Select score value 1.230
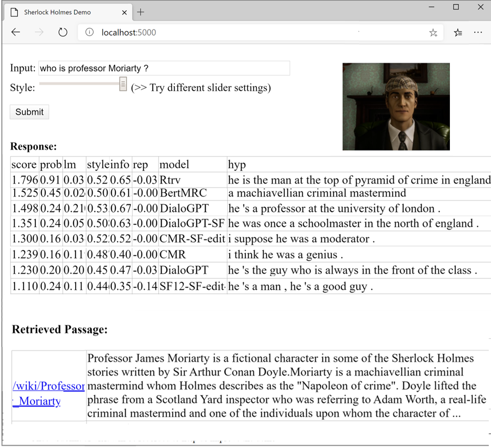Screen dimensions: 491x448 [x=25, y=270]
